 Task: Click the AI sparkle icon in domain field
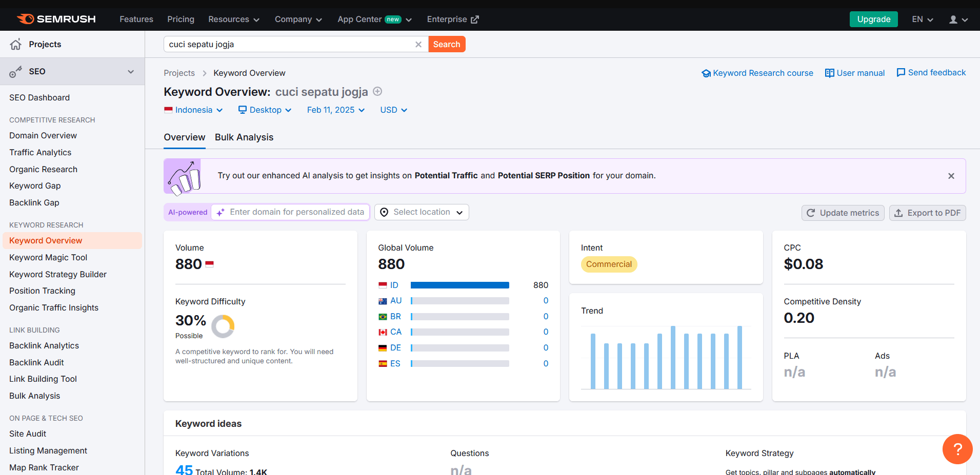(221, 212)
